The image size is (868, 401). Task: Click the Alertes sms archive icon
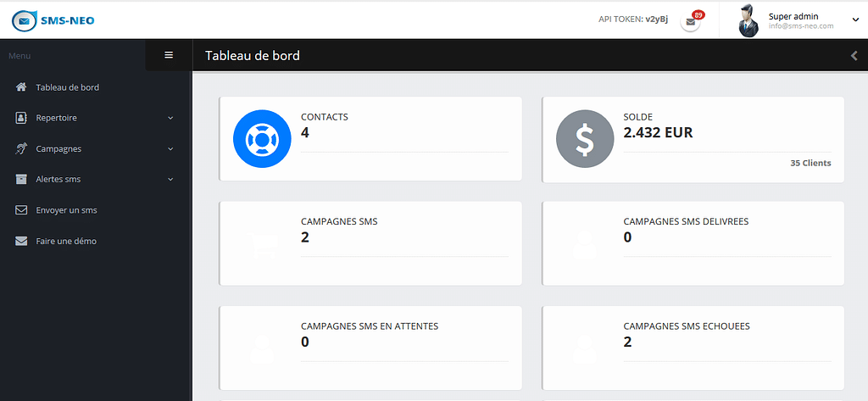pyautogui.click(x=22, y=179)
